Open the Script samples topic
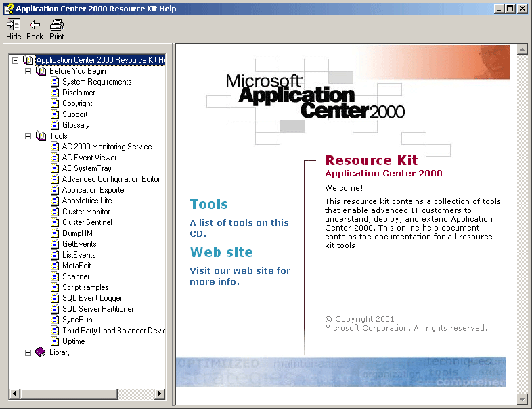This screenshot has width=532, height=409. (x=85, y=287)
